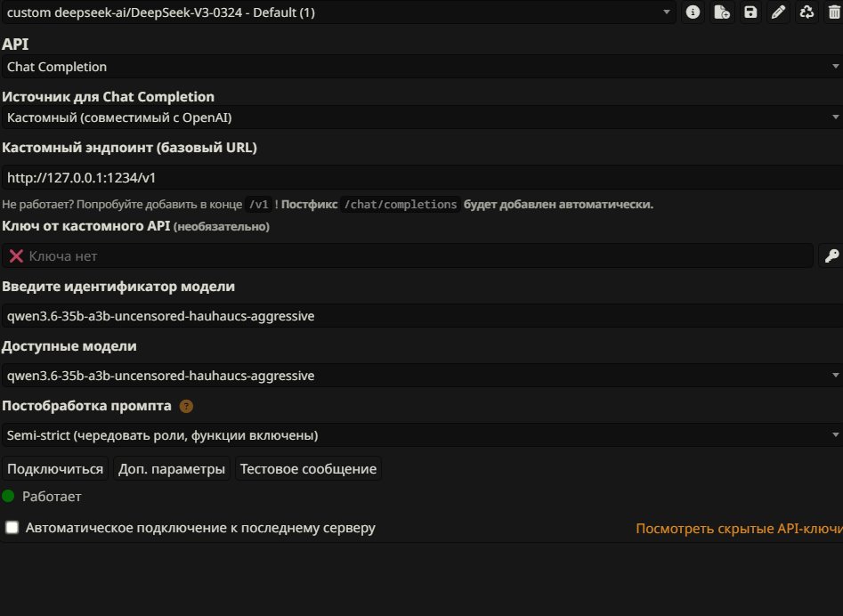Save the connection profile with floppy icon
The width and height of the screenshot is (843, 616).
coord(750,12)
